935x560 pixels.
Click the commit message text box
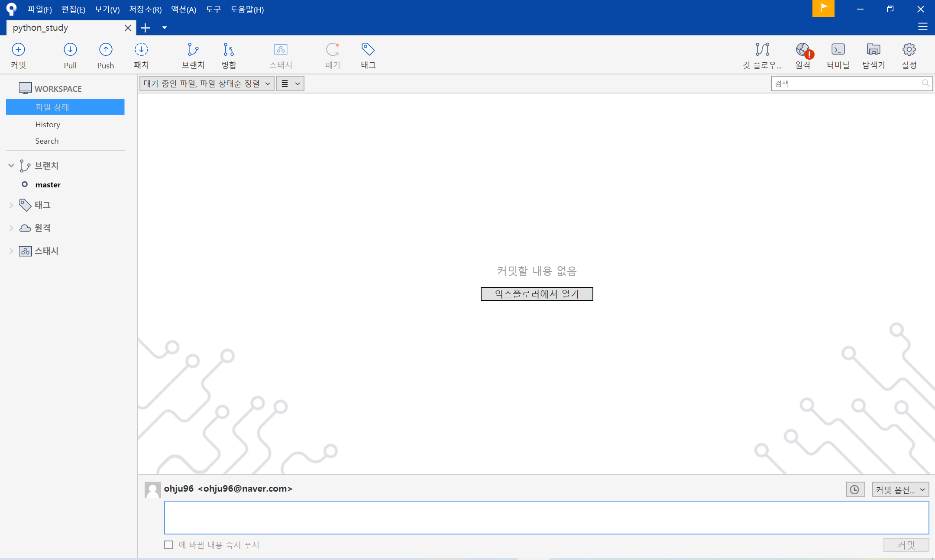click(x=547, y=518)
